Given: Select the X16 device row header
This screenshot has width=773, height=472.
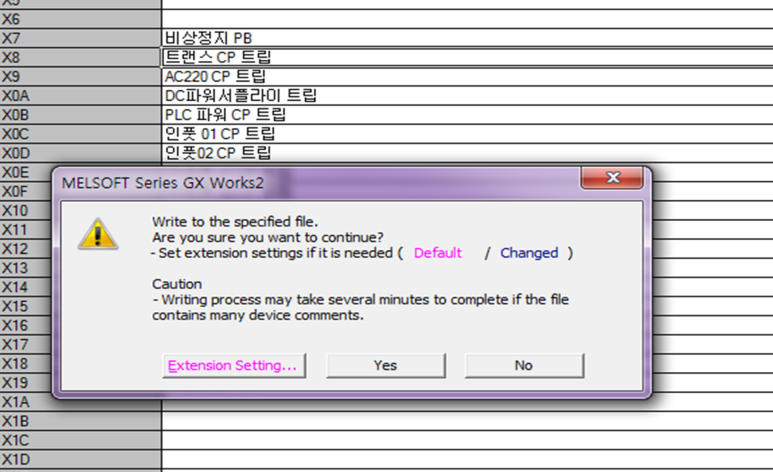Looking at the screenshot, I should [26, 326].
